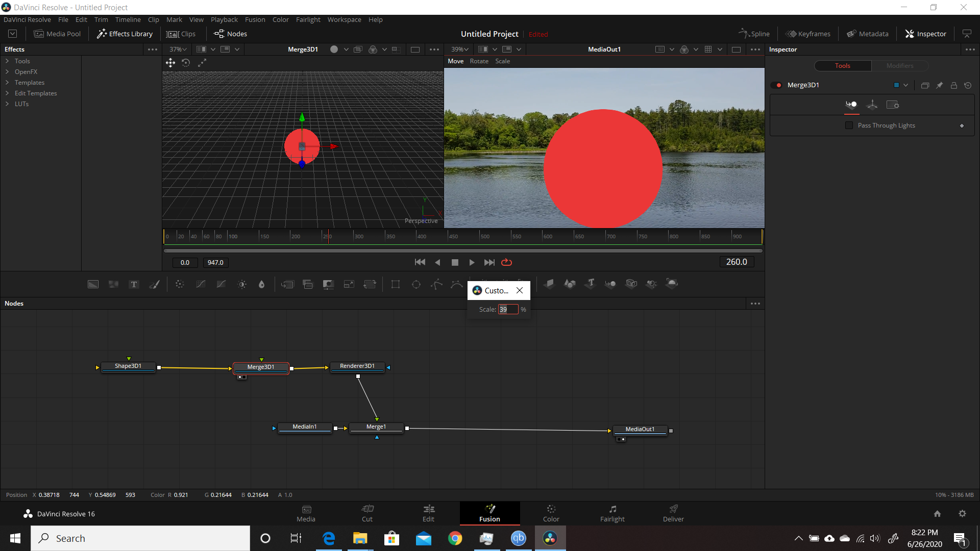
Task: Play forward in the viewer
Action: (x=472, y=262)
